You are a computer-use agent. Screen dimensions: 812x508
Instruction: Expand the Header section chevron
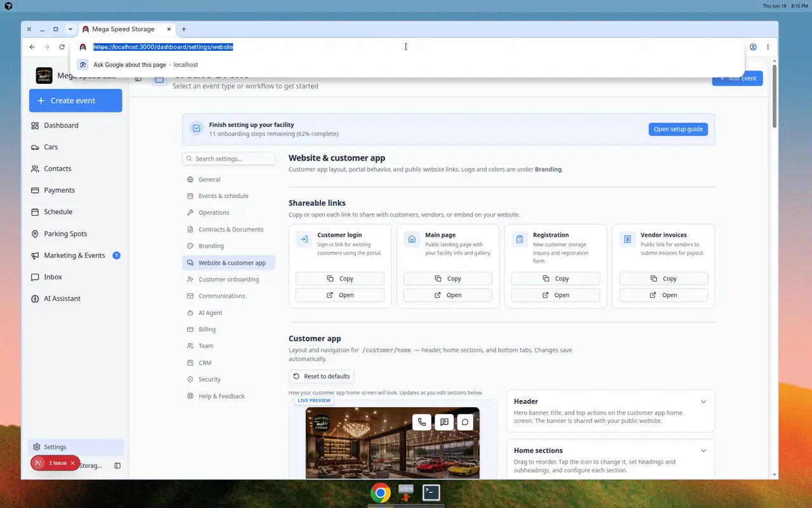point(704,401)
